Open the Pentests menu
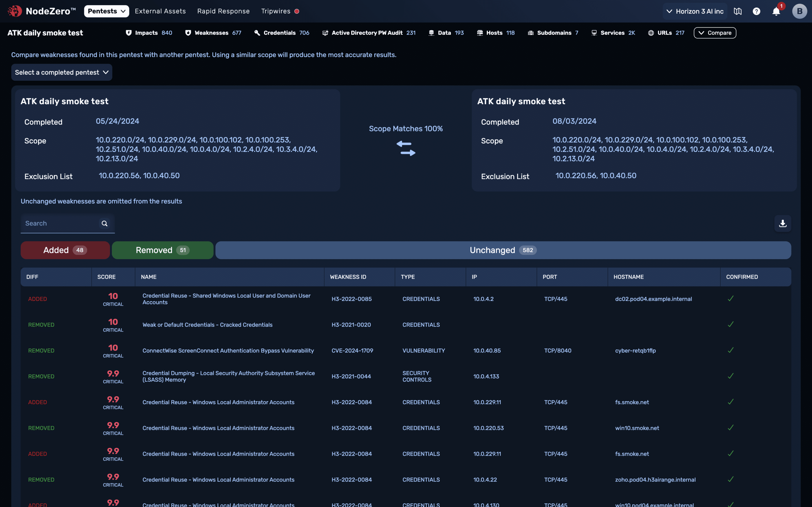 coord(106,11)
